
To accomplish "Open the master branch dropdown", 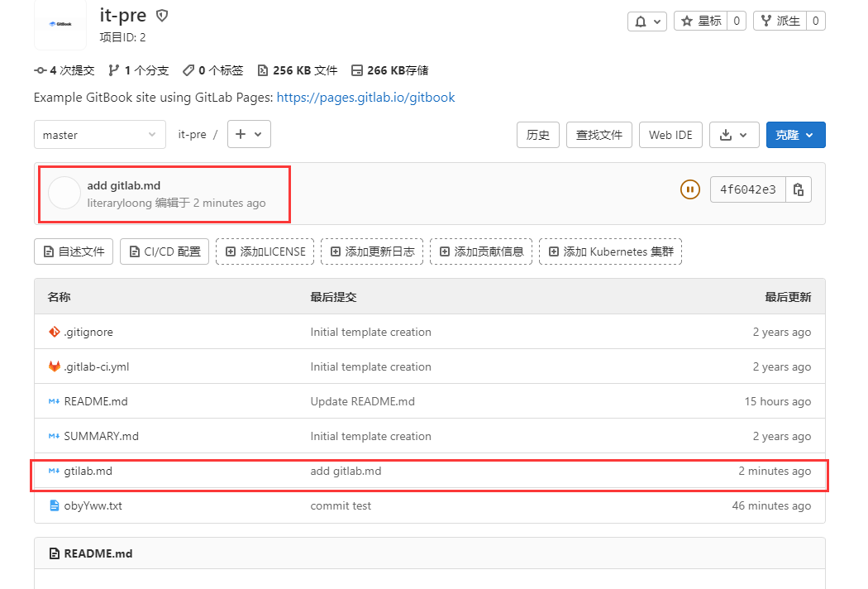I will 100,135.
